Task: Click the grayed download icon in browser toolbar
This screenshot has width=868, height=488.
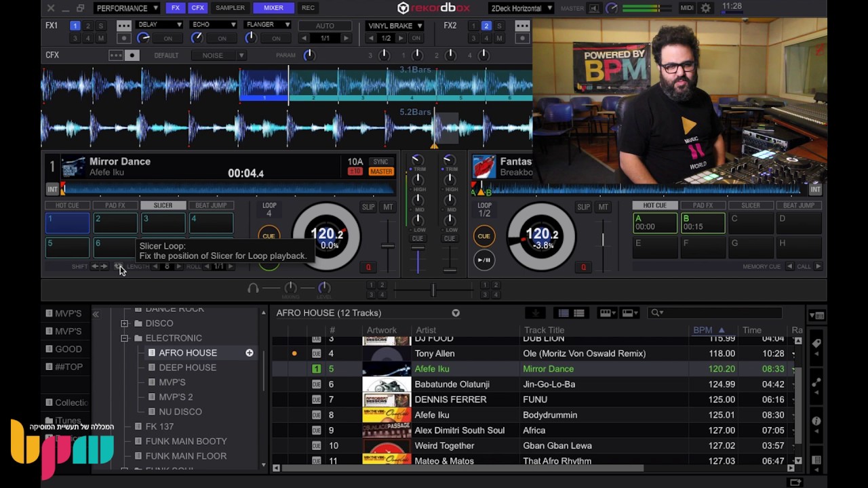Action: point(535,312)
